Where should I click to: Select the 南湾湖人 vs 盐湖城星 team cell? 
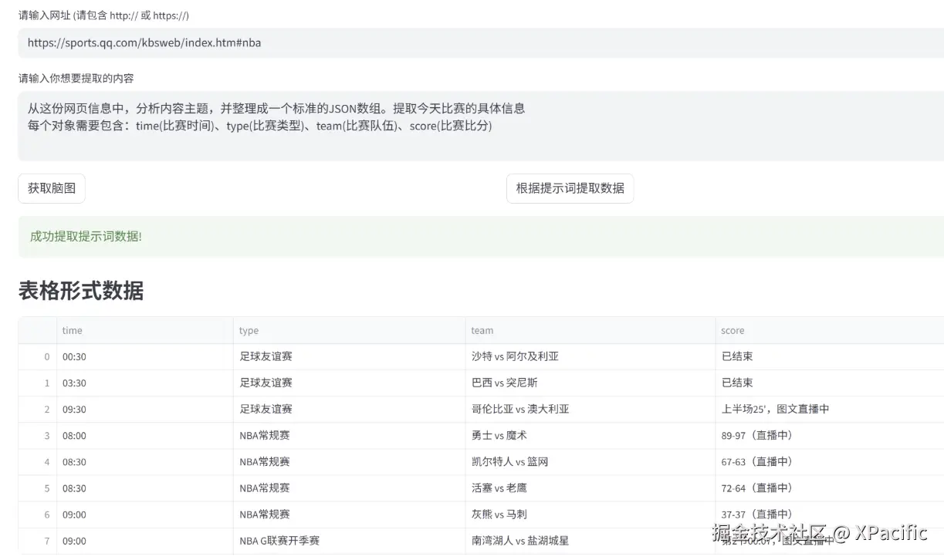pos(590,540)
